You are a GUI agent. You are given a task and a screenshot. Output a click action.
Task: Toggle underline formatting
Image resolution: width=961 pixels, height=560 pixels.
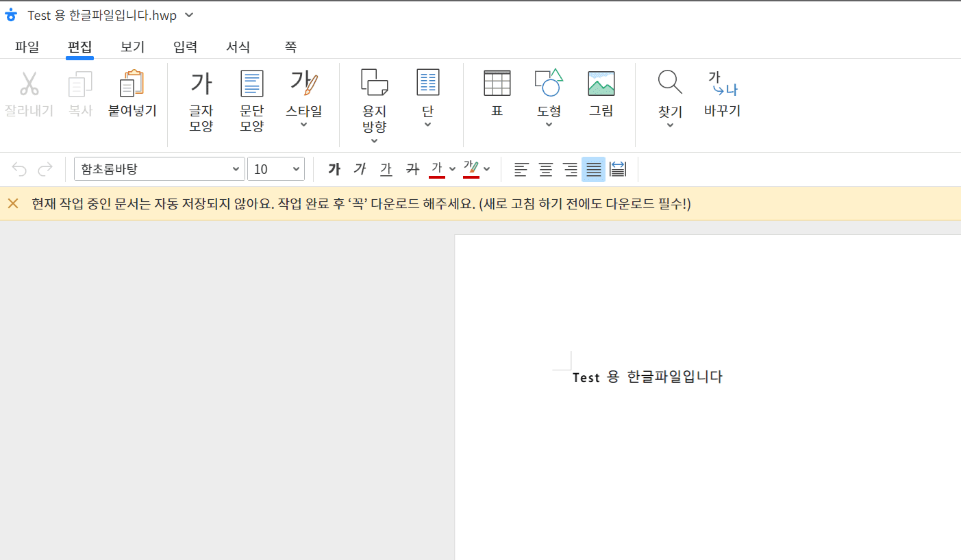(386, 168)
